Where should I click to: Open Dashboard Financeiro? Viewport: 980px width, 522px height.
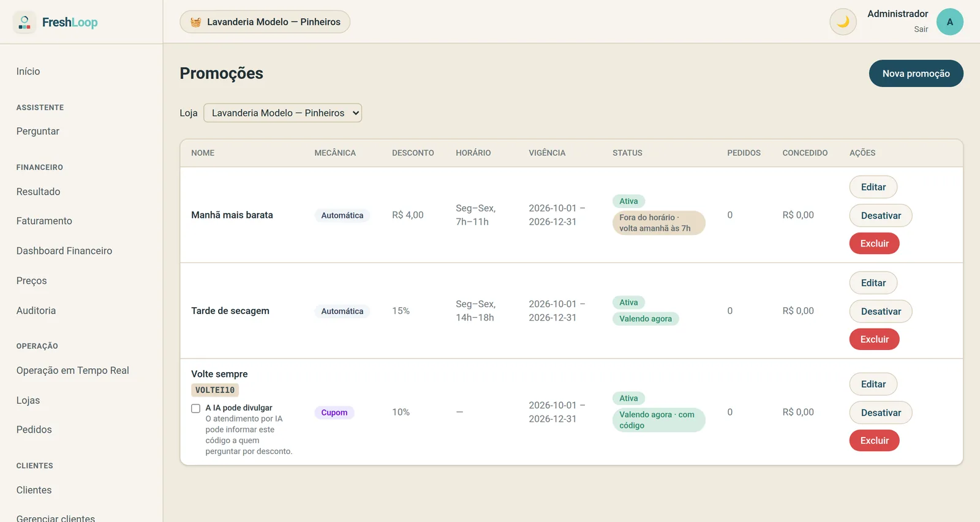[64, 251]
